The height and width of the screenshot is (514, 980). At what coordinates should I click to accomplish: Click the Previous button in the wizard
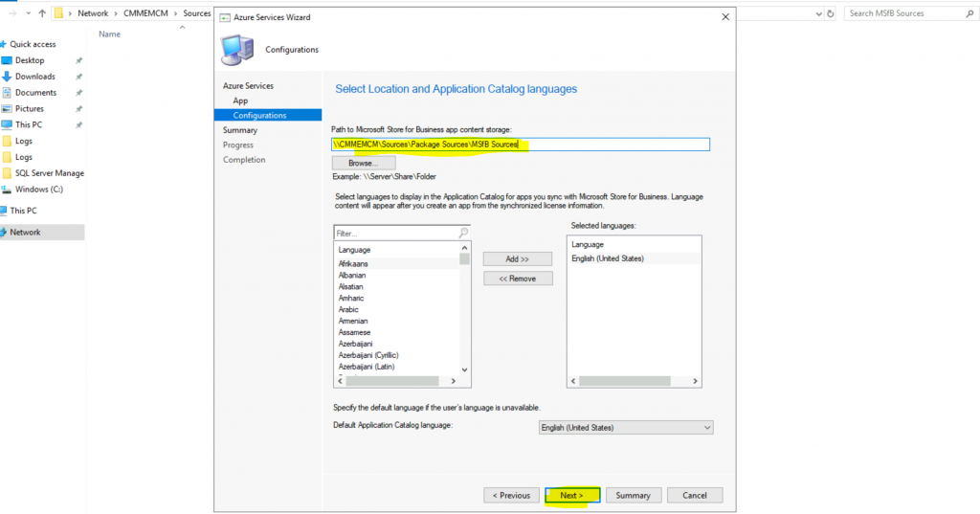pos(511,495)
